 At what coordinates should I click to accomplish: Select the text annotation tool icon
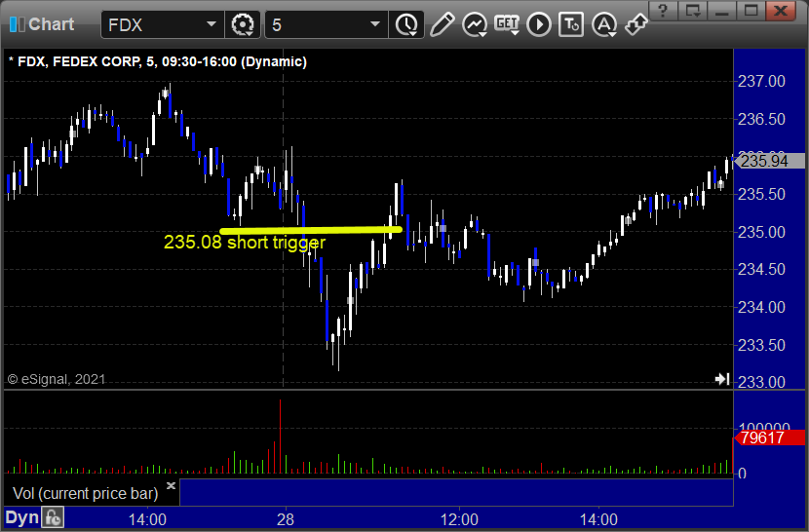point(571,24)
